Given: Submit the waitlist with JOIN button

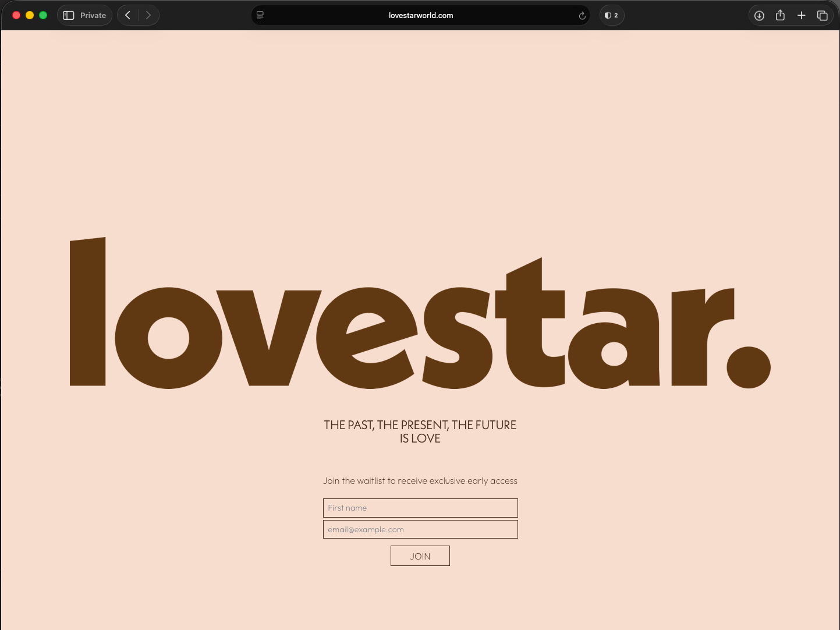Looking at the screenshot, I should point(420,556).
